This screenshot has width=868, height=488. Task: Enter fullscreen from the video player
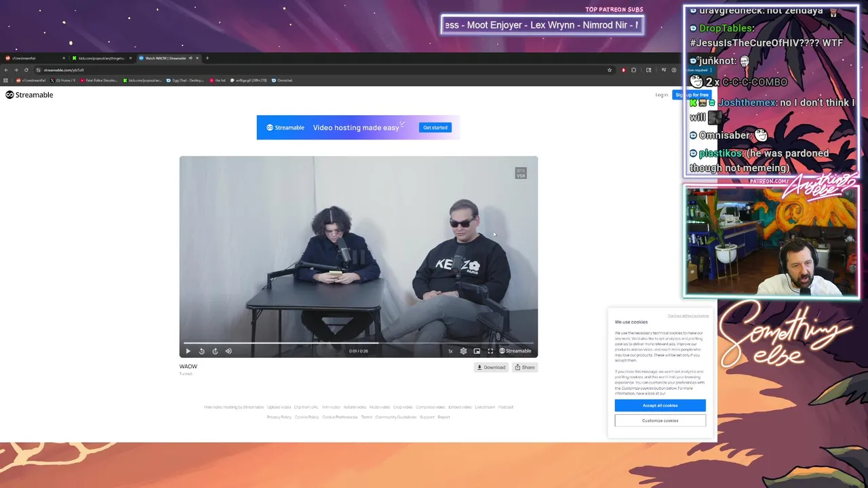click(x=490, y=351)
